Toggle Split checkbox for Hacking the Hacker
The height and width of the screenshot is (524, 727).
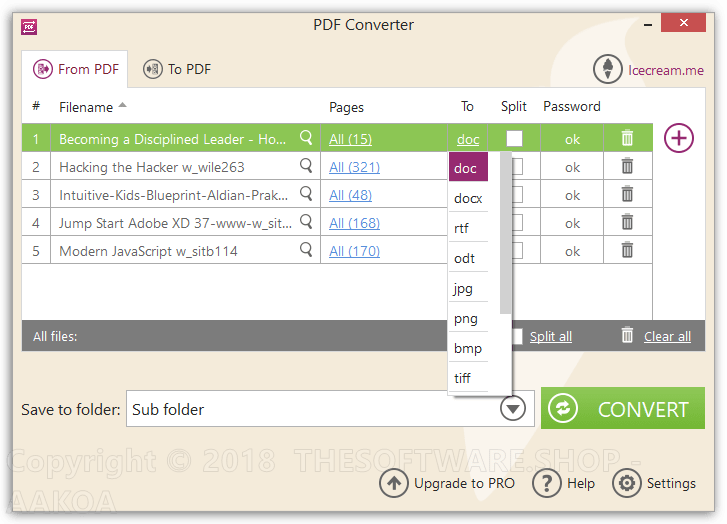point(517,166)
